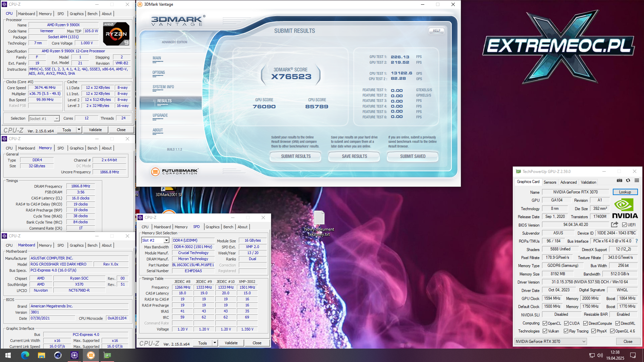Open the notification center icon

click(x=633, y=355)
